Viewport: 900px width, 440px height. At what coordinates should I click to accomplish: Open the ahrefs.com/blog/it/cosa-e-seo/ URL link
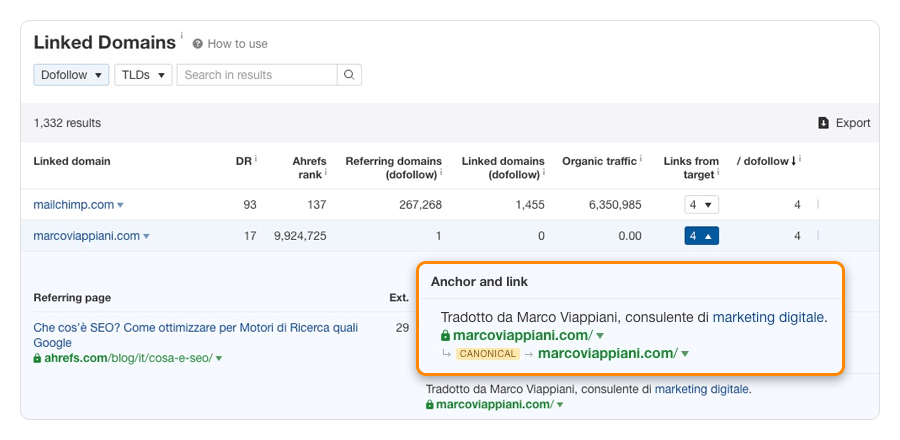[x=129, y=358]
